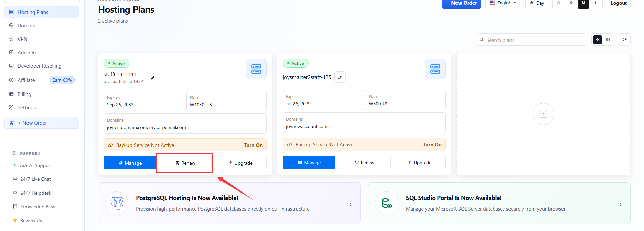Click Active badge on joysmarter2staff-125 card
644x231 pixels.
point(296,63)
